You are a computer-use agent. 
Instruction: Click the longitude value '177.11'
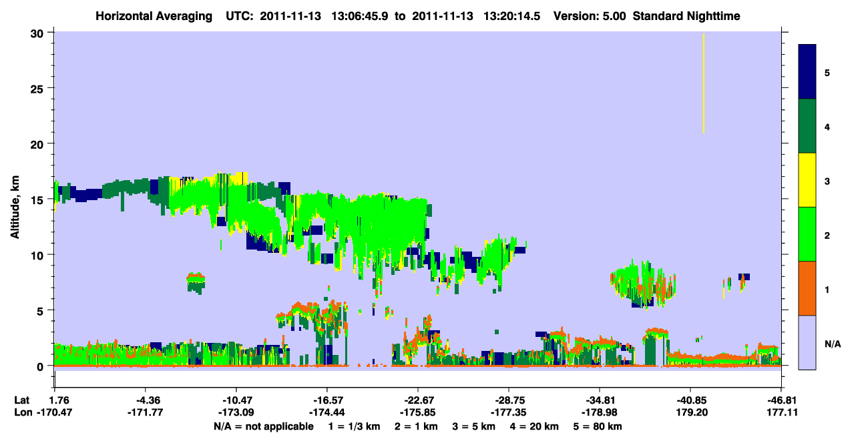781,413
